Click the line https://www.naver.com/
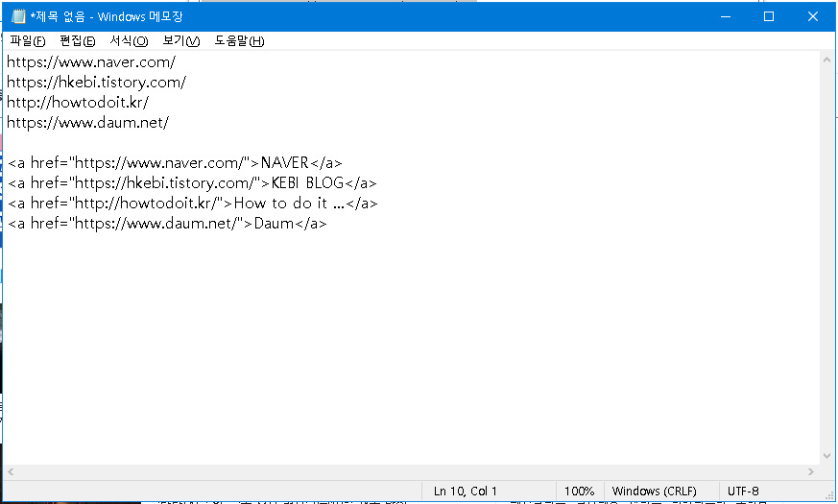Image resolution: width=838 pixels, height=504 pixels. [91, 62]
